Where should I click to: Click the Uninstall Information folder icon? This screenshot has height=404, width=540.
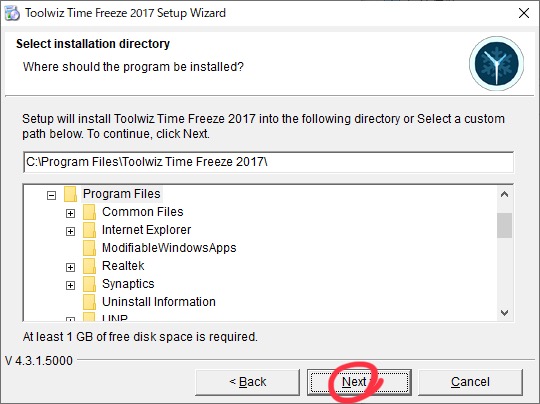90,302
